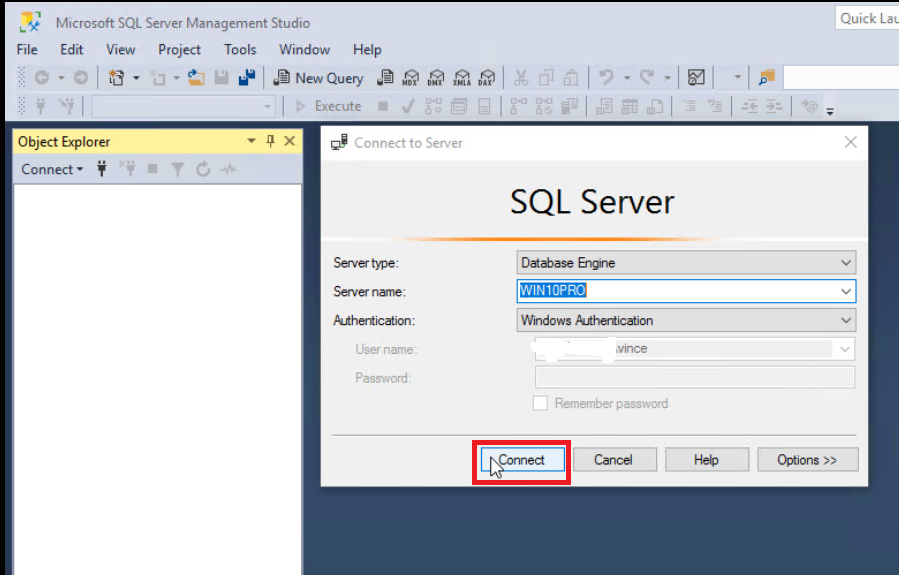Screen dimensions: 899x575
Task: Click the Cancel Executing Query stop icon
Action: point(383,106)
